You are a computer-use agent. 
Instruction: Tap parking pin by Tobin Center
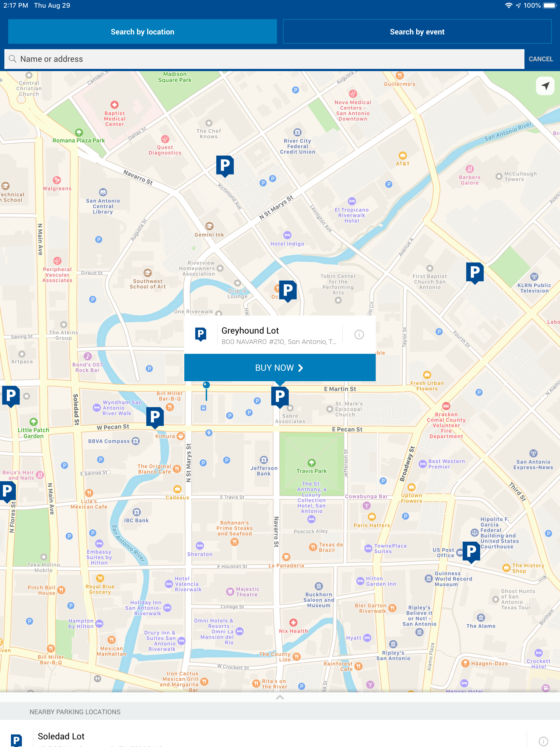[288, 290]
